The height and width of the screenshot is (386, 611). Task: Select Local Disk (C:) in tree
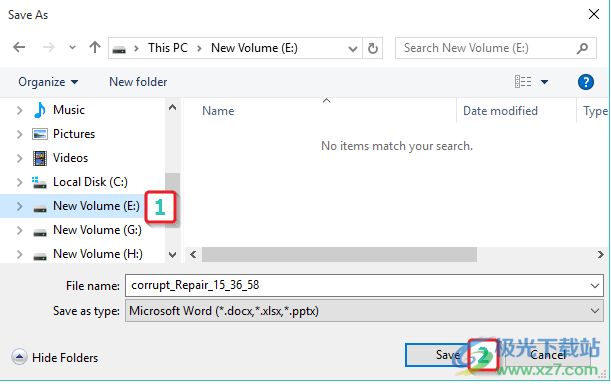tap(90, 182)
